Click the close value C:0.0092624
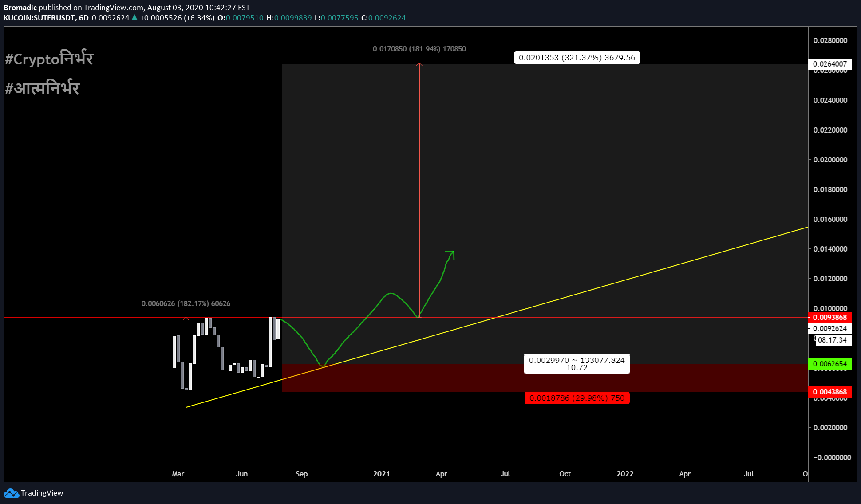861x504 pixels. click(x=383, y=18)
